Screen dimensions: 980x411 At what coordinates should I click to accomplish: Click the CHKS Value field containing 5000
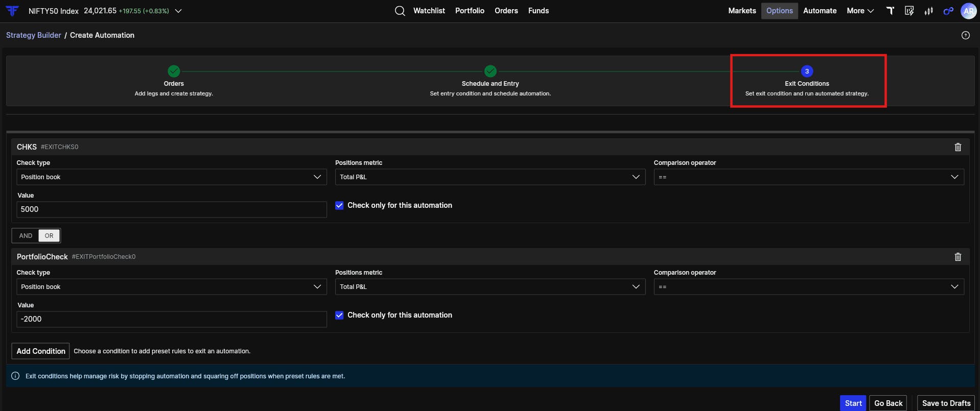point(172,209)
